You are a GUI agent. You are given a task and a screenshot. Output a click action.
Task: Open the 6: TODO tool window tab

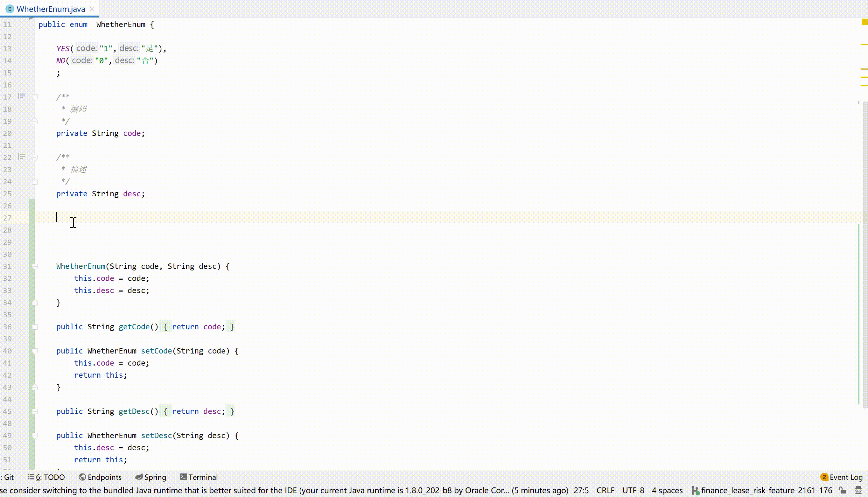[46, 477]
